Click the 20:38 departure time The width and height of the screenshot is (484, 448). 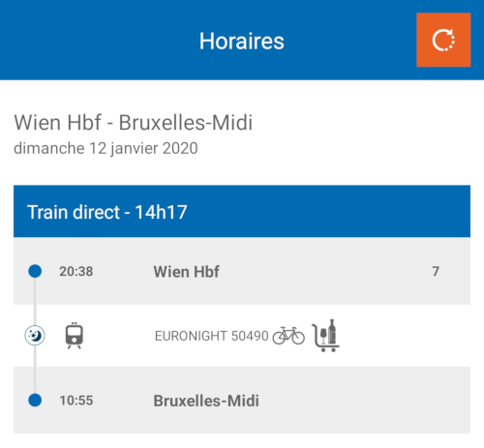(76, 271)
